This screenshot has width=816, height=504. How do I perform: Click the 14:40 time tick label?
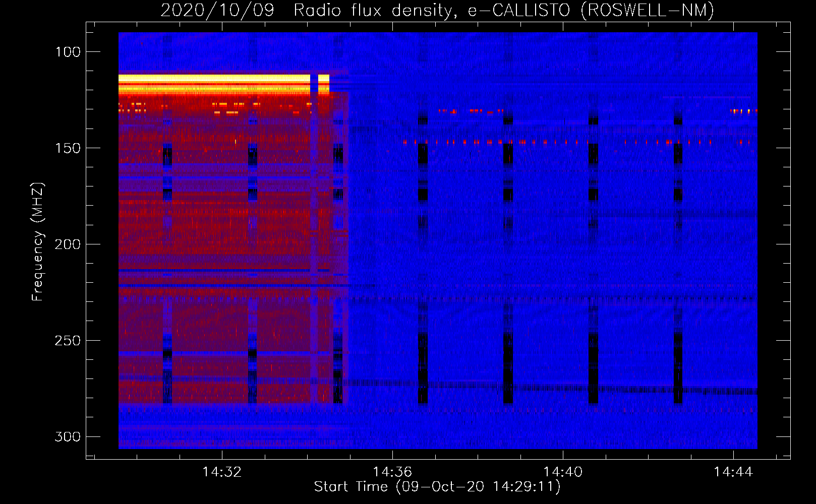[563, 472]
